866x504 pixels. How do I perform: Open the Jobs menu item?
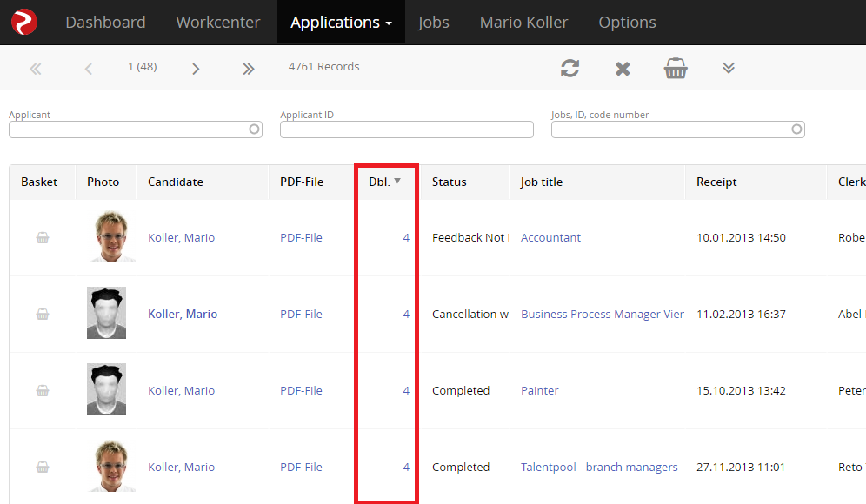[434, 22]
